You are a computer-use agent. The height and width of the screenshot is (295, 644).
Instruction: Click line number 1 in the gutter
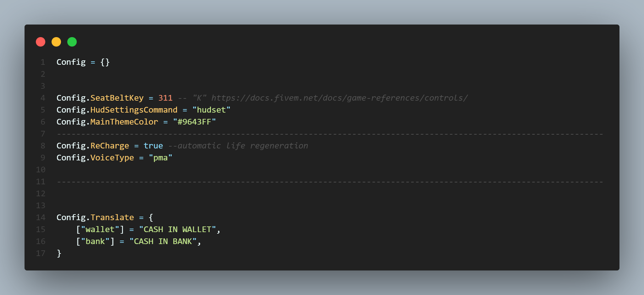point(43,62)
